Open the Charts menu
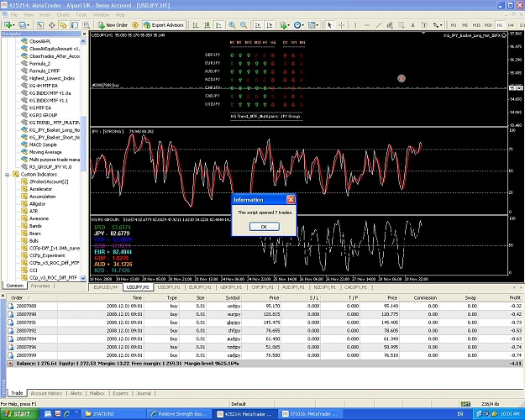The height and width of the screenshot is (420, 525). (x=63, y=15)
